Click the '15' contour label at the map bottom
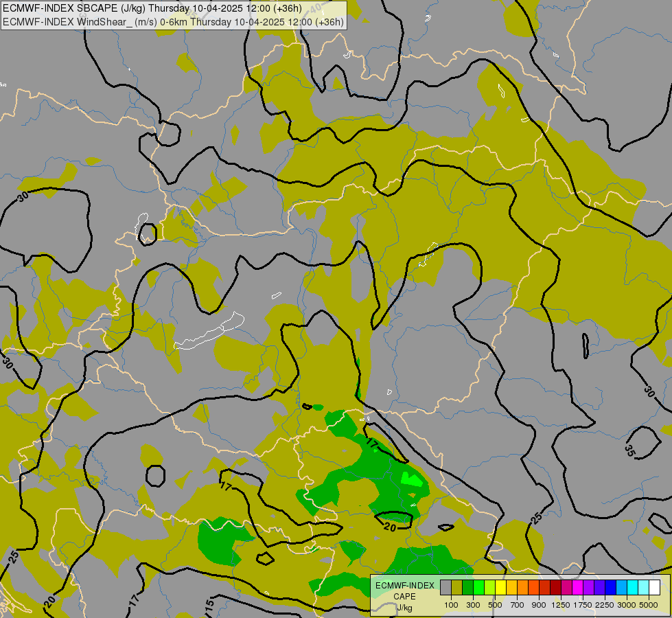Screen dimensions: 672x618 [209, 607]
